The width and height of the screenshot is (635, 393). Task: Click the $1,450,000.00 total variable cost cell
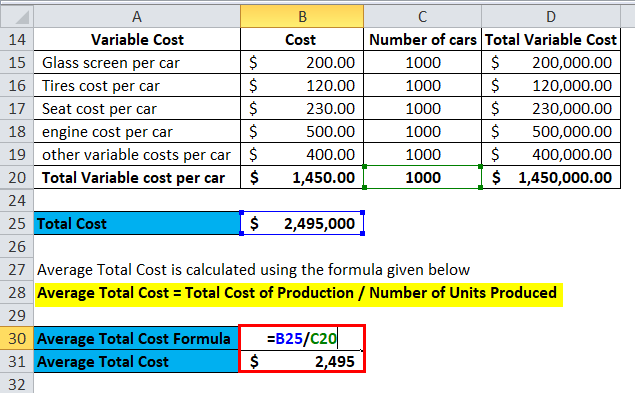551,177
